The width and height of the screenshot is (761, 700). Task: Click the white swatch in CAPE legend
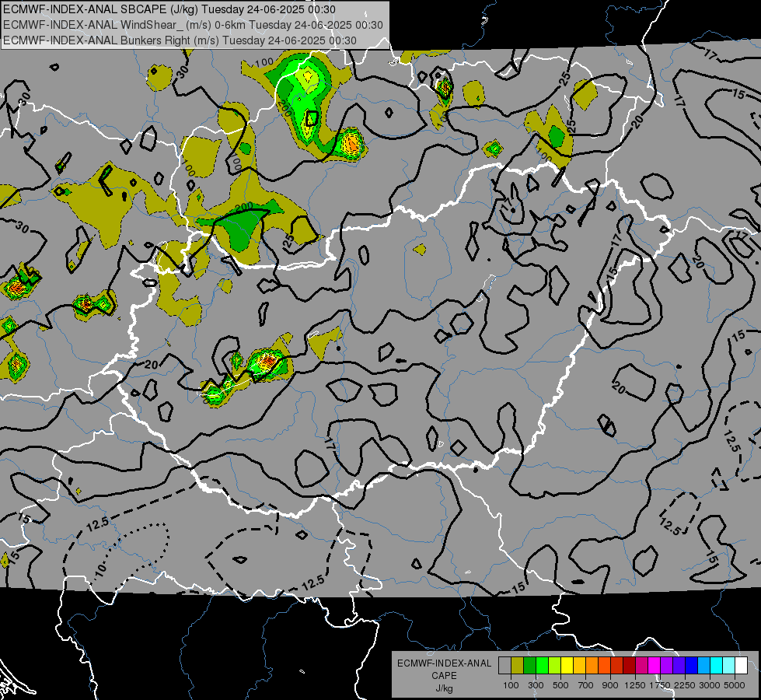(741, 665)
